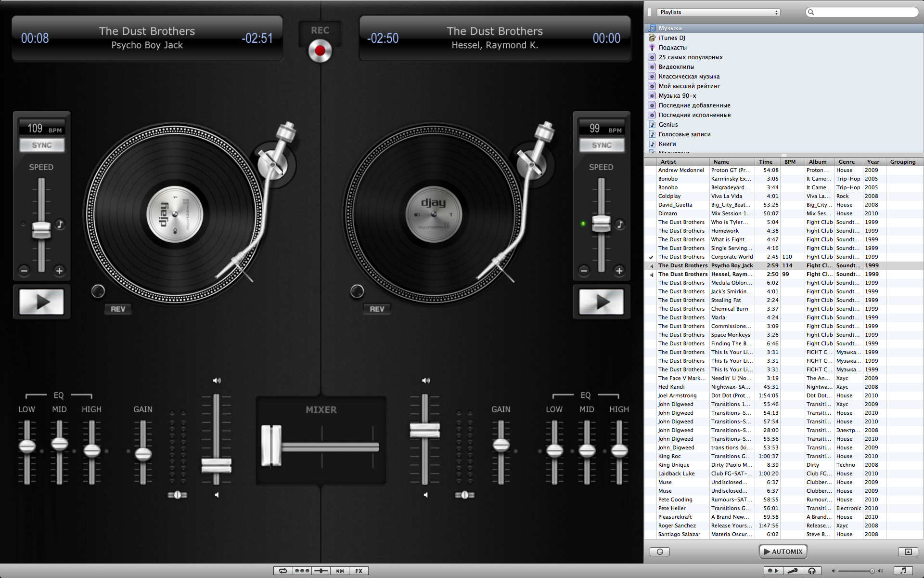Click the right deck pan balance knob

[x=465, y=495]
